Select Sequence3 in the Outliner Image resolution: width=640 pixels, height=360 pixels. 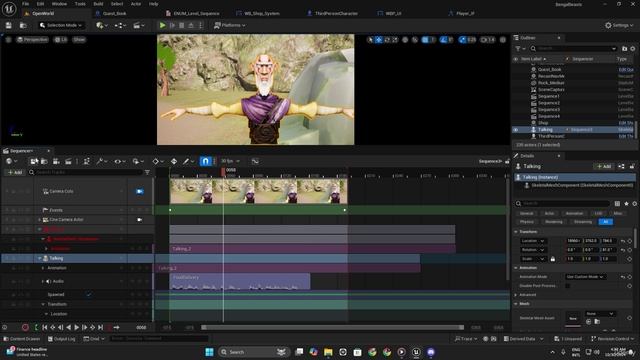pyautogui.click(x=549, y=109)
